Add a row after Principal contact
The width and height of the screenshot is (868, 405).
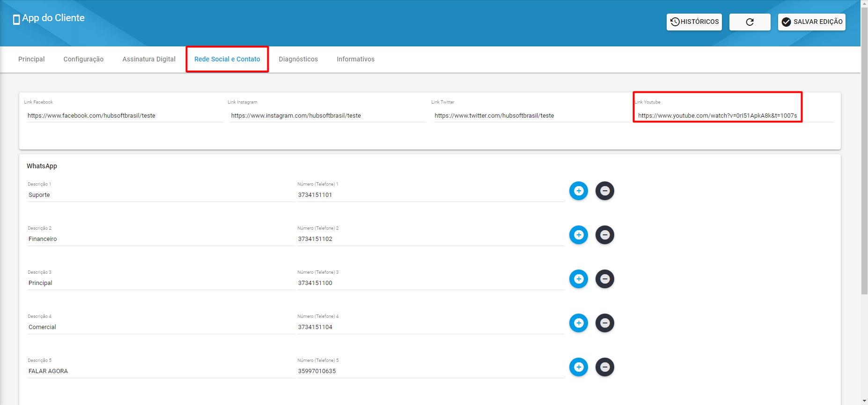tap(579, 279)
